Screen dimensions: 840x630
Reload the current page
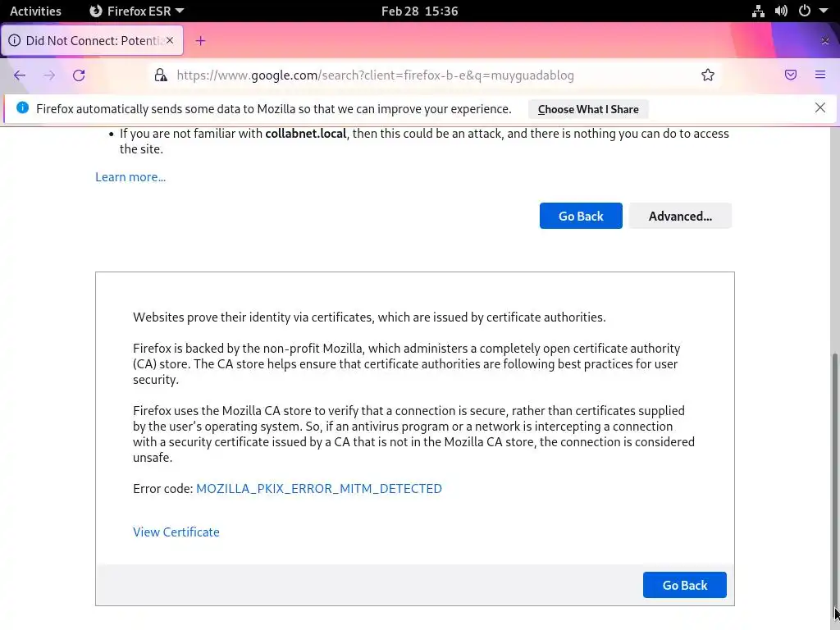click(x=79, y=75)
